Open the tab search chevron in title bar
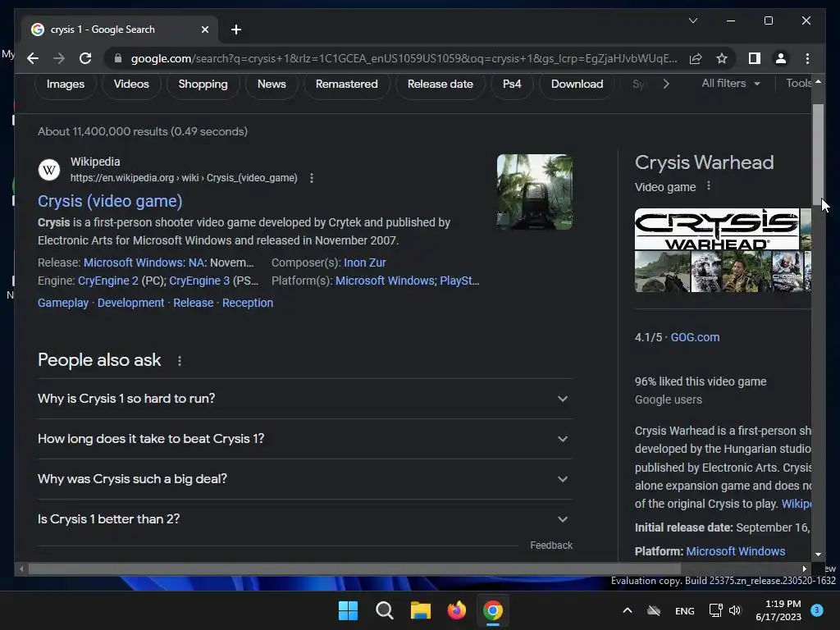This screenshot has height=630, width=840. (x=692, y=21)
